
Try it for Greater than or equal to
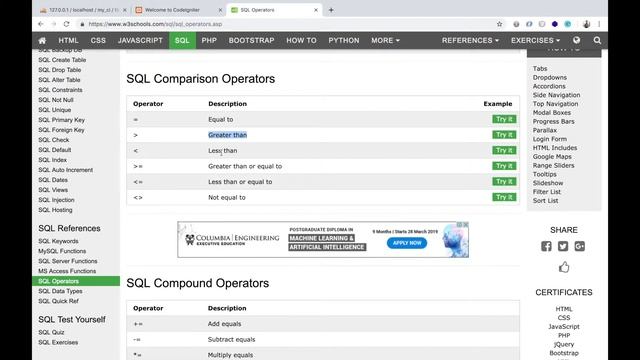[504, 166]
